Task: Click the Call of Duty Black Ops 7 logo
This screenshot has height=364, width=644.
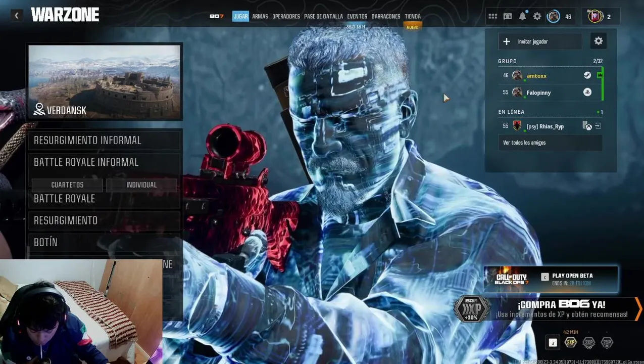Action: tap(511, 279)
